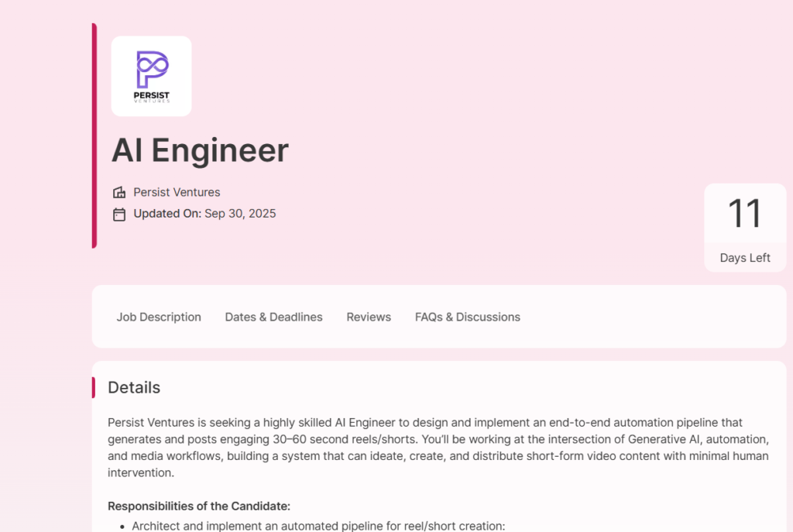The width and height of the screenshot is (793, 532).
Task: Click the building icon beside Persist Ventures
Action: click(119, 193)
